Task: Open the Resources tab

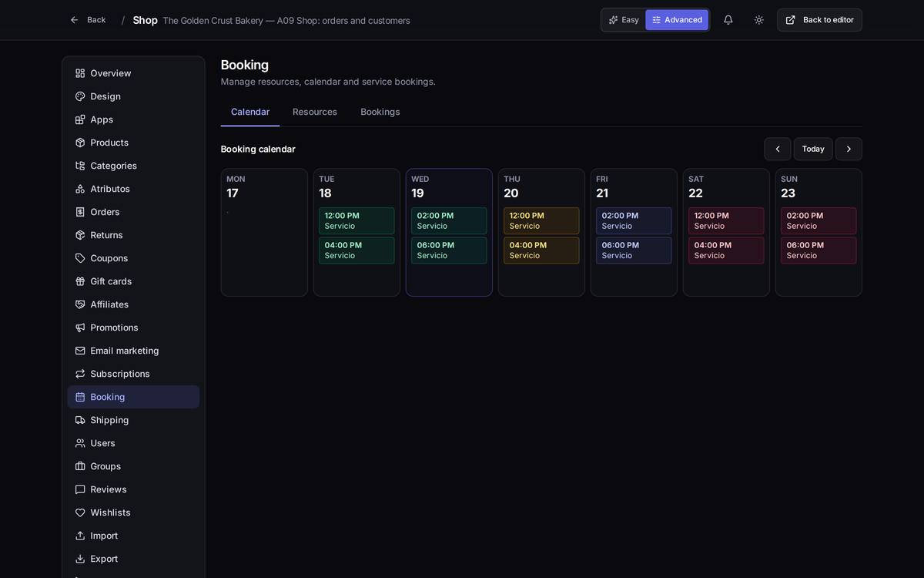Action: [x=315, y=112]
